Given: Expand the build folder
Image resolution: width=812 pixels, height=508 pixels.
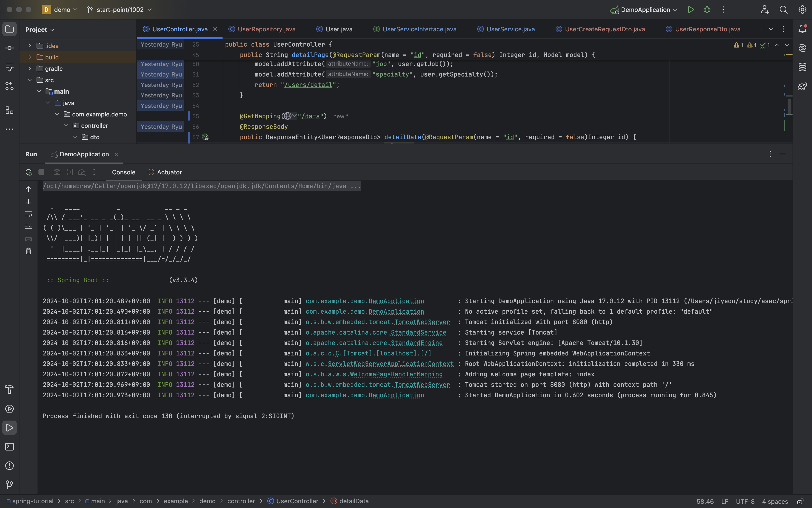Looking at the screenshot, I should pos(29,57).
